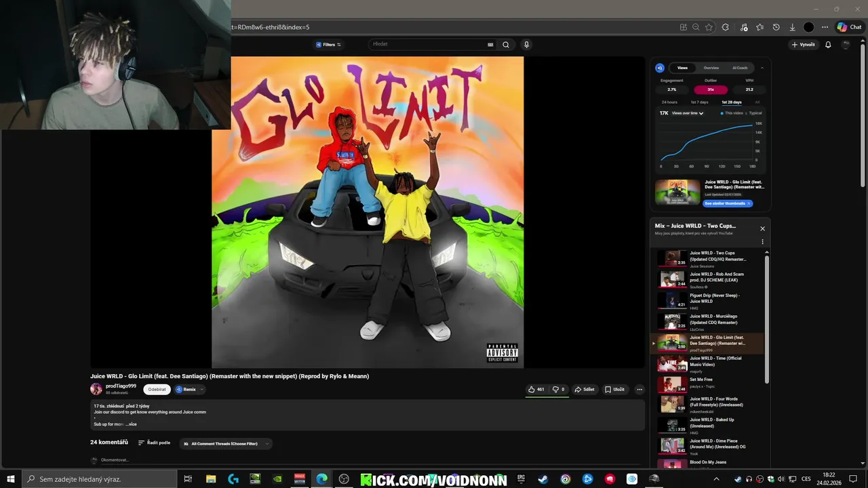Open Steam from the taskbar
Viewport: 868px width, 488px height.
(x=543, y=479)
